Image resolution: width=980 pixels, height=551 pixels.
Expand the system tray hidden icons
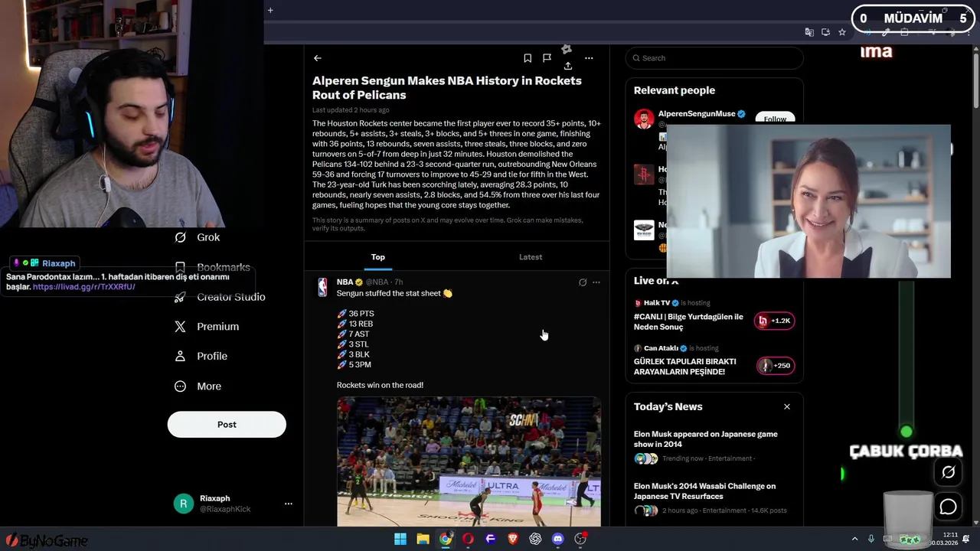click(x=854, y=539)
